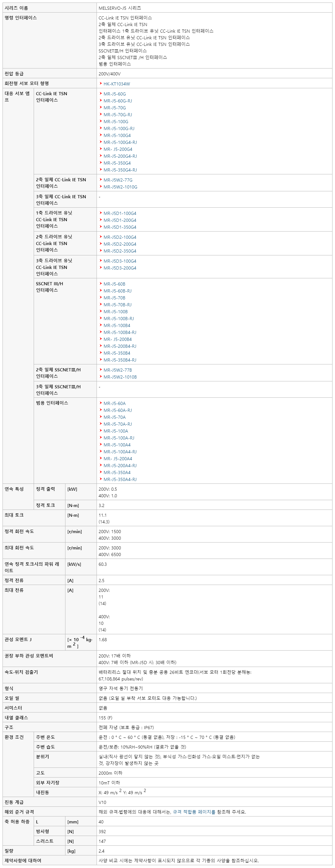Open the MR-J5-60B SSCNET link

[114, 284]
